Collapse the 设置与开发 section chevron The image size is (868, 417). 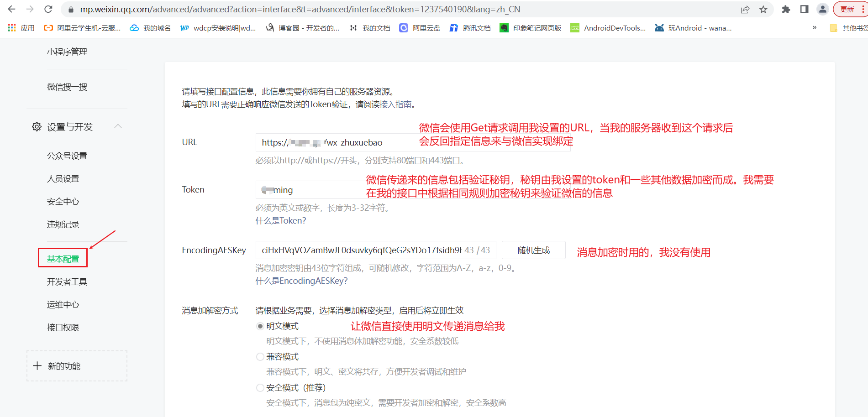(118, 126)
